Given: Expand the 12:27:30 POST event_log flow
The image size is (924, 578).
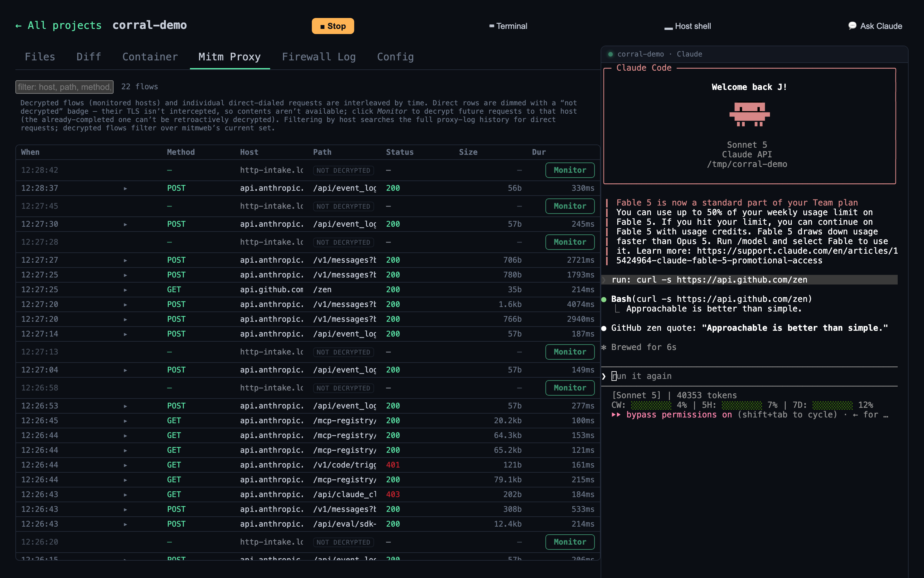Looking at the screenshot, I should [125, 224].
